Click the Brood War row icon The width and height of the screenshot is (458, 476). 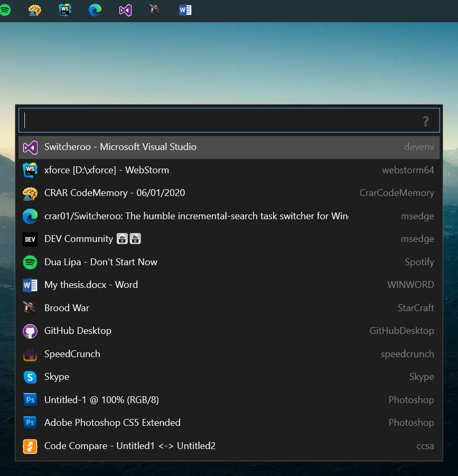pos(30,308)
